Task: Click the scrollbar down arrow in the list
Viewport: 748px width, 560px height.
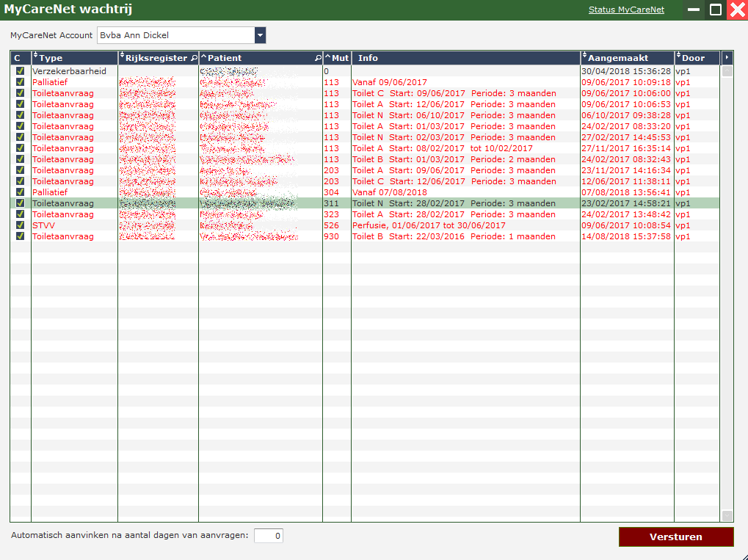Action: click(727, 516)
